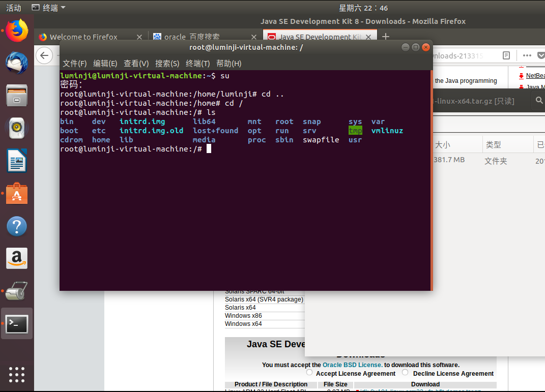Click the File Size column header
This screenshot has height=392, width=545.
[x=335, y=384]
